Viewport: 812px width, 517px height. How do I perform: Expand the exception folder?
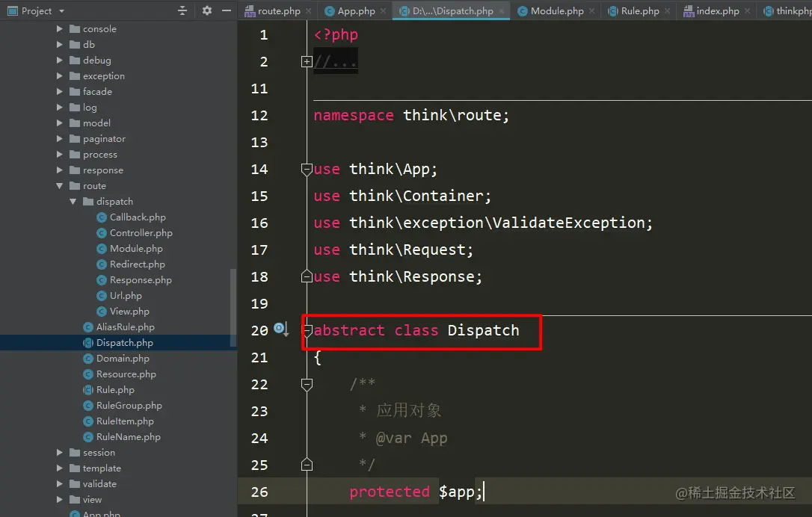[60, 76]
